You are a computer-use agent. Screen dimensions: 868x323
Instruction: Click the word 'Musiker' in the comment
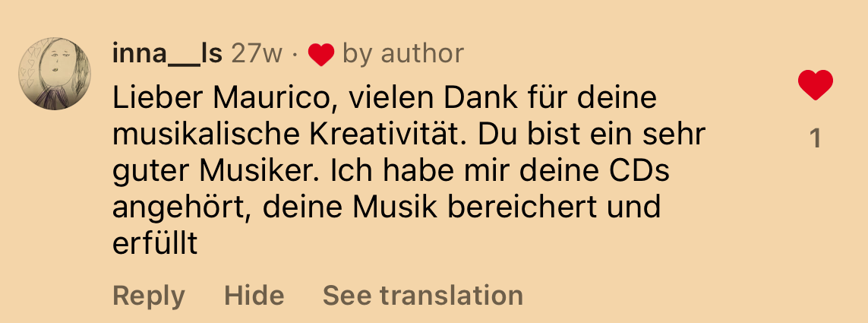[264, 171]
